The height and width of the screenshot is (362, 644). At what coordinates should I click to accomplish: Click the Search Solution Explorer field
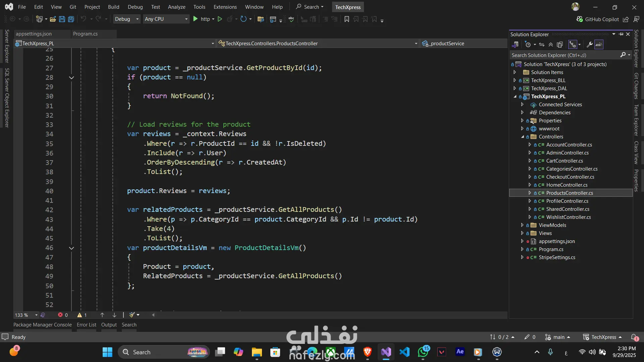pyautogui.click(x=563, y=55)
